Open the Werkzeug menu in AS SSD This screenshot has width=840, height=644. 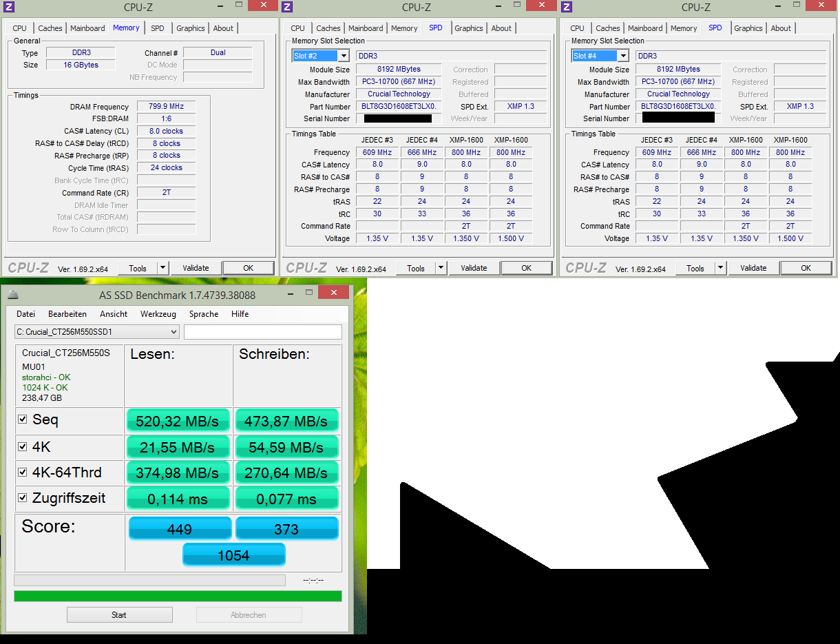click(x=158, y=314)
